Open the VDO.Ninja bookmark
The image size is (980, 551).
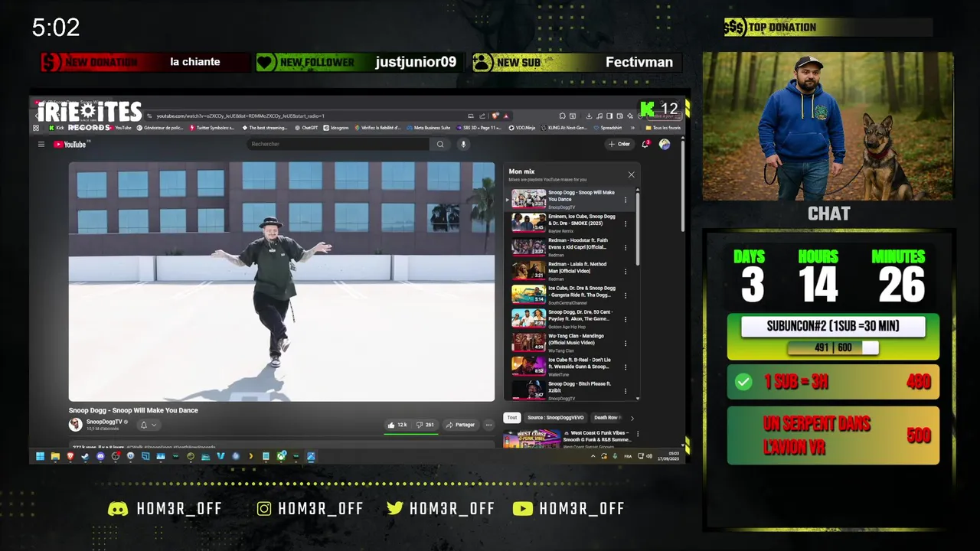521,128
